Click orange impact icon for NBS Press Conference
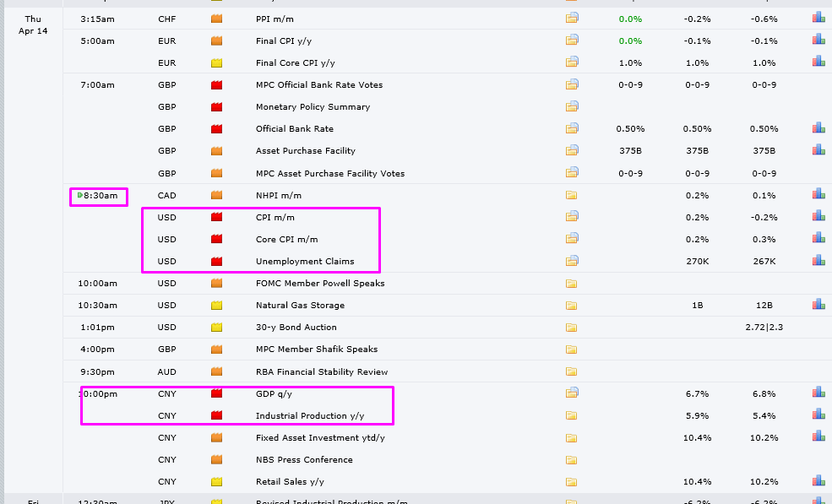 [216, 459]
